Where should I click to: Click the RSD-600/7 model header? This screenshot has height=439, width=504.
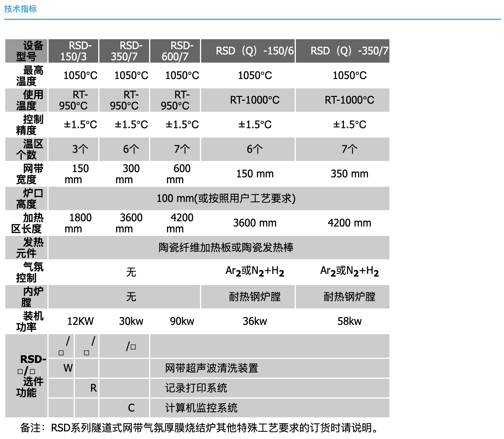(175, 51)
